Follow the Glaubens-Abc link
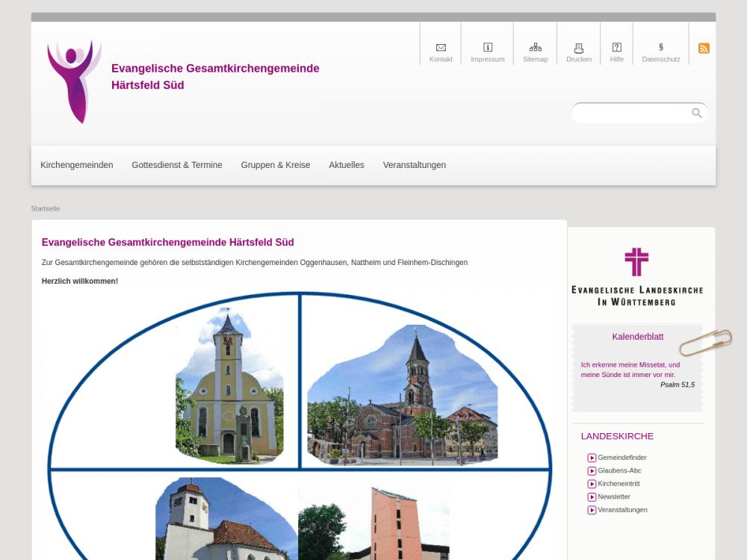This screenshot has width=747, height=560. coord(619,471)
